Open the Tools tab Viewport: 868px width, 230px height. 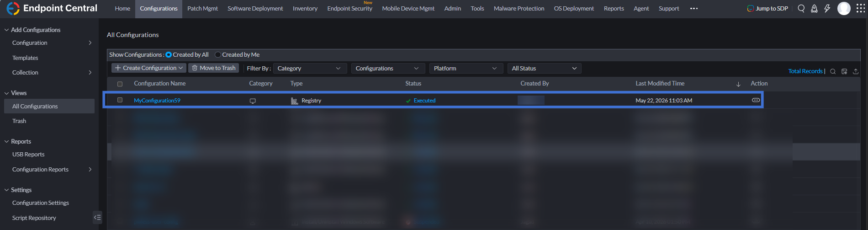pyautogui.click(x=477, y=8)
